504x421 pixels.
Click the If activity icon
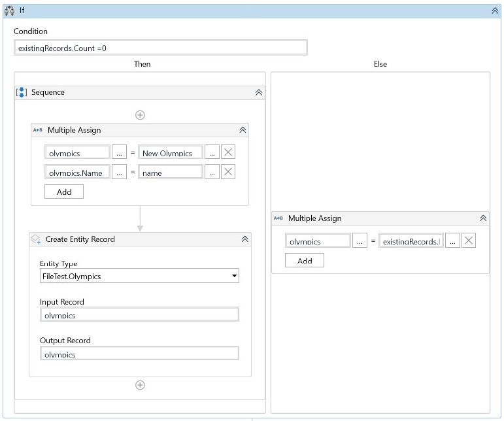pos(10,10)
